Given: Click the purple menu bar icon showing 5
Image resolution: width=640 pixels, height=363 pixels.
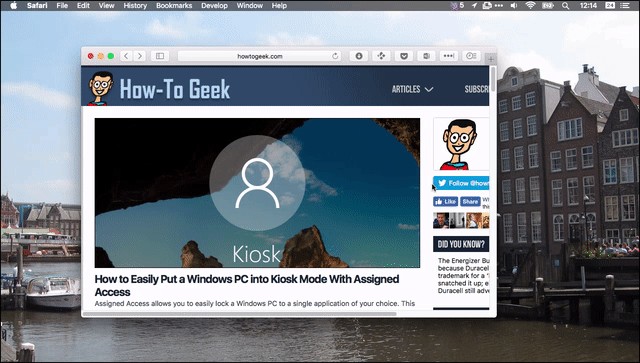Looking at the screenshot, I should (457, 5).
